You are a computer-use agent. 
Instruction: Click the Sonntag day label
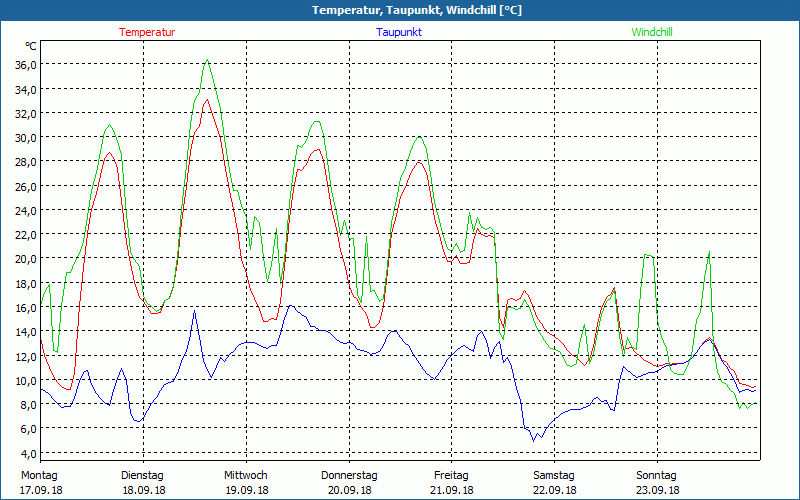tap(657, 476)
